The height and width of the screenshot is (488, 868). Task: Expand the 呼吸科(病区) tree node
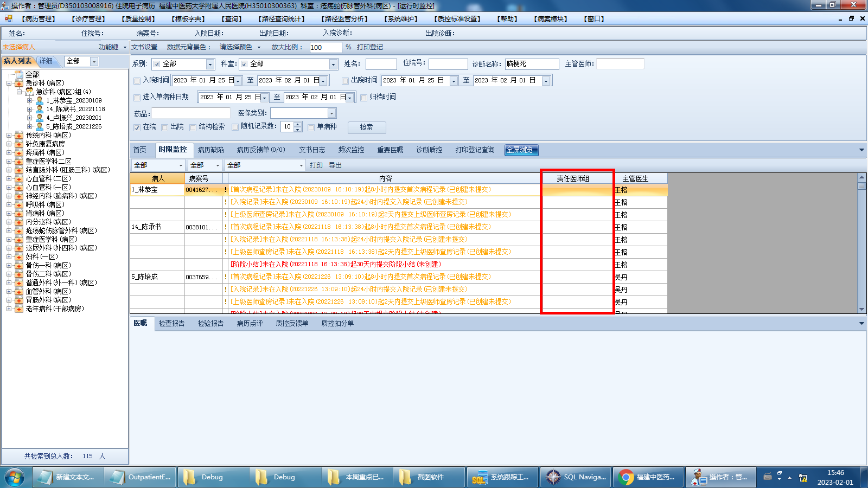pyautogui.click(x=9, y=205)
